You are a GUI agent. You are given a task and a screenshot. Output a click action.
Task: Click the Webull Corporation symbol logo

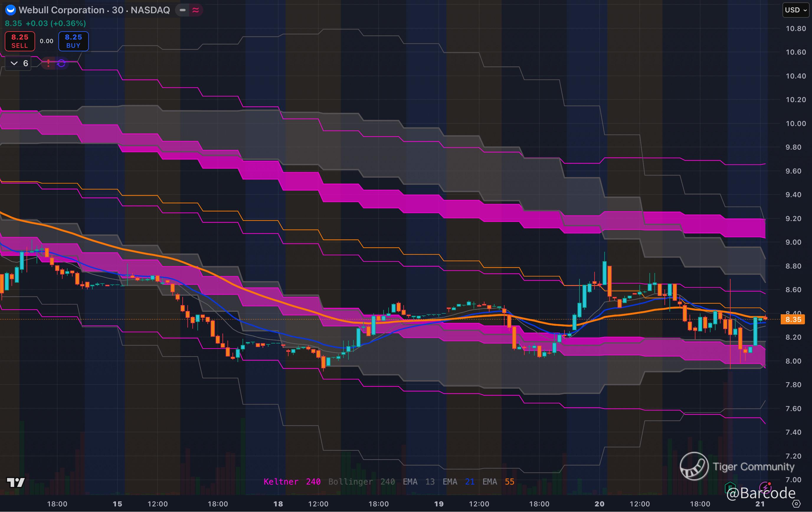click(10, 10)
